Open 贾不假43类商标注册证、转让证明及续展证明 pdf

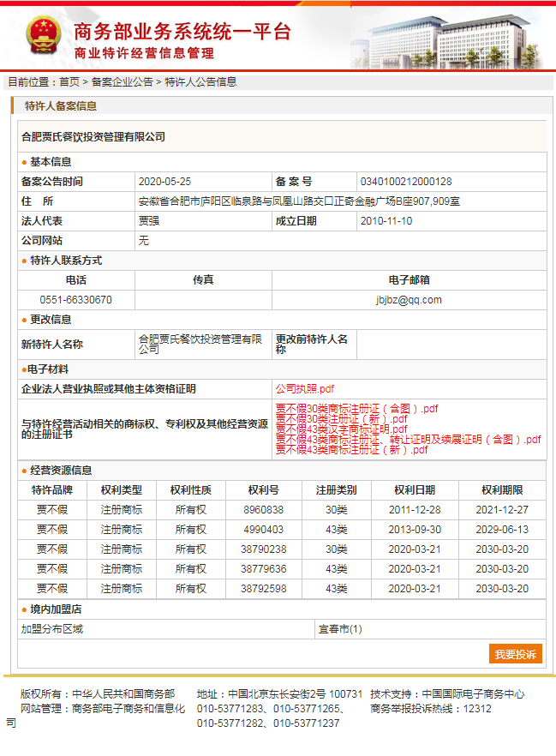click(x=408, y=440)
